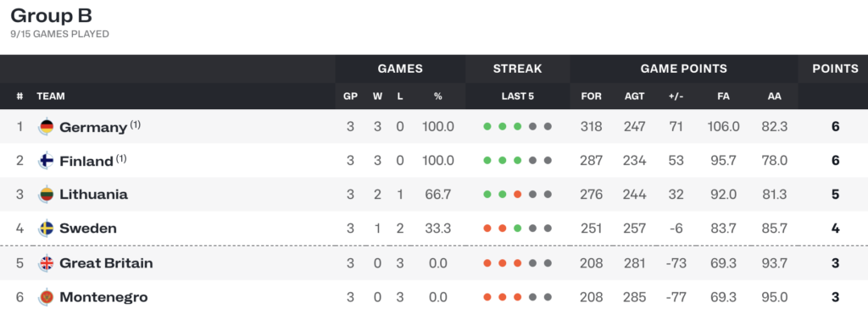868x314 pixels.
Task: Select the Group B heading
Action: [52, 15]
